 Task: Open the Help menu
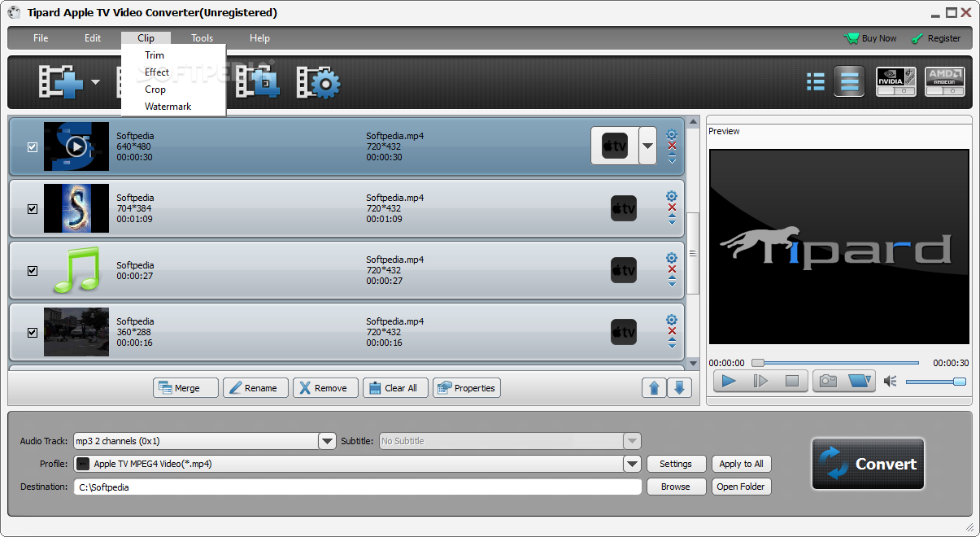[259, 38]
